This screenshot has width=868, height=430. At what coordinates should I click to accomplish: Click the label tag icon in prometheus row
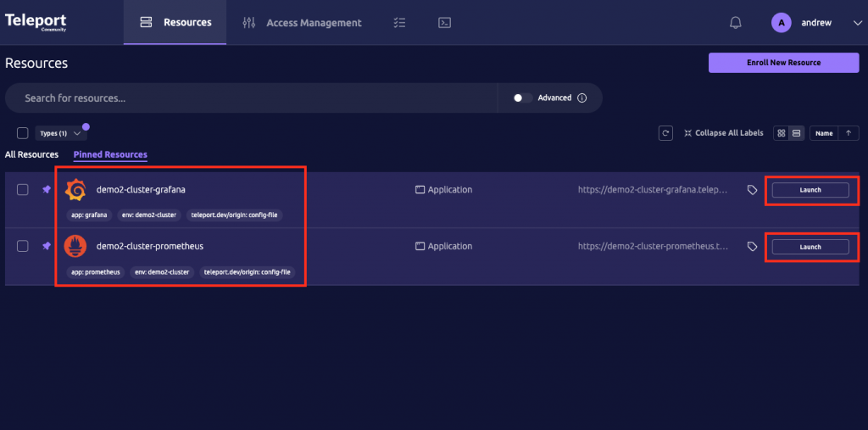pos(753,247)
